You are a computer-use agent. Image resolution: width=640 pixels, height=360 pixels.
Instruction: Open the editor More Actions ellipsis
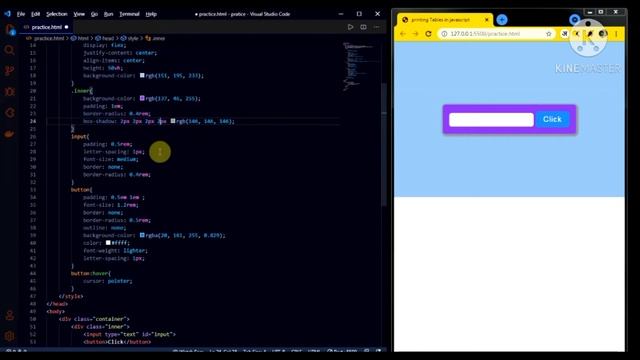pos(376,27)
